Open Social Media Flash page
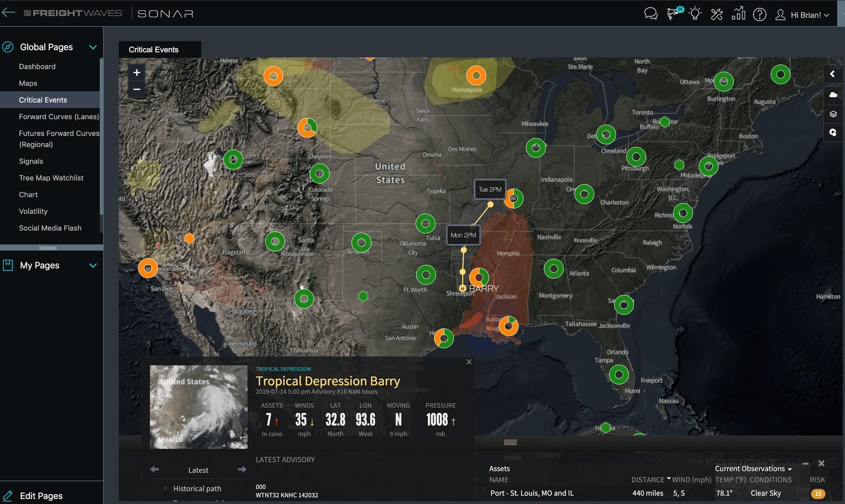 (50, 228)
